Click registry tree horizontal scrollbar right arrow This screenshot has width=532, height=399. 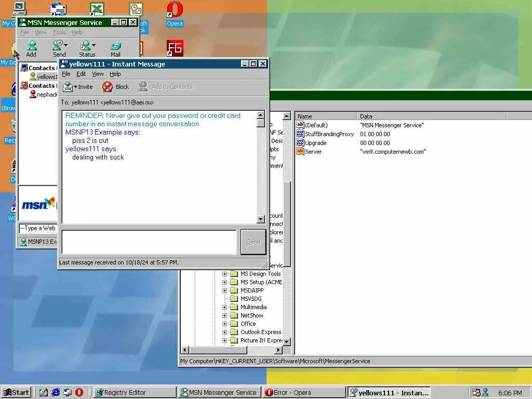(x=278, y=350)
